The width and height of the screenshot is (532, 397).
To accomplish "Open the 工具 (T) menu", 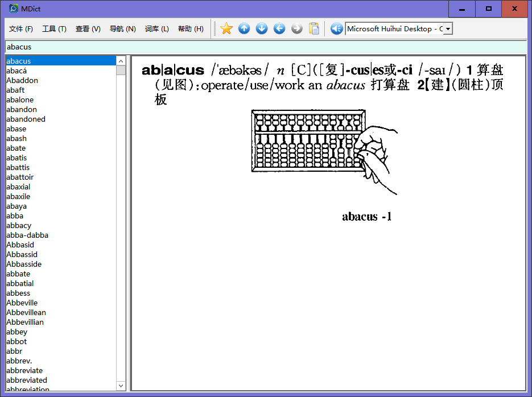I will point(54,29).
